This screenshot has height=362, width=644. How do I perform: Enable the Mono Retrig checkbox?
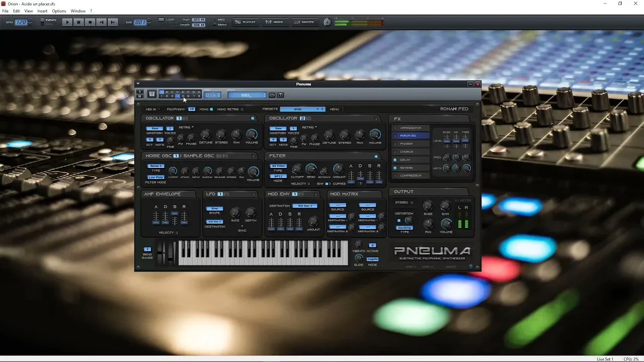pos(242,109)
